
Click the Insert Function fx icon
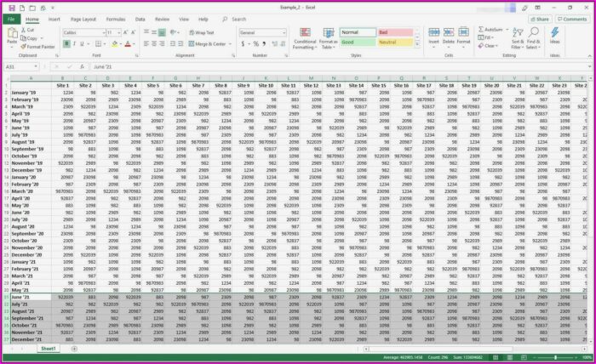(82, 67)
